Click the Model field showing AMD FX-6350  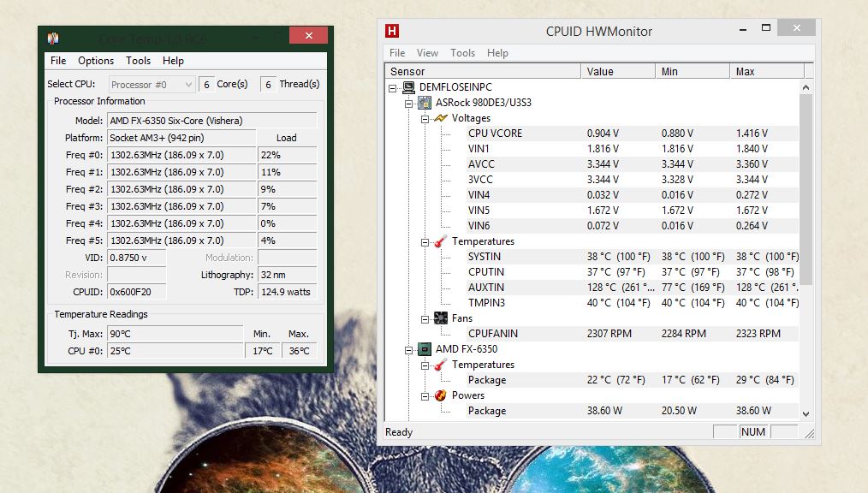[x=212, y=121]
